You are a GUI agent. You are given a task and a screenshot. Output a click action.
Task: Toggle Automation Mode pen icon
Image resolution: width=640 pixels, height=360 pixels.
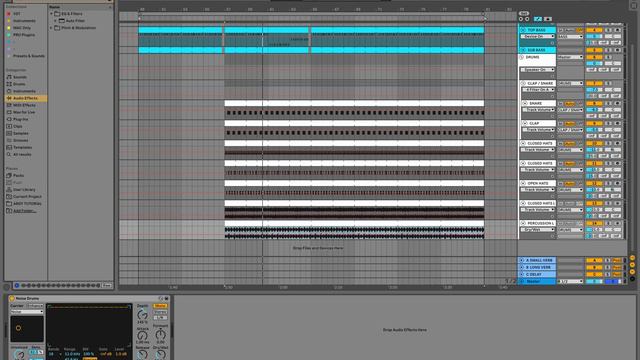pyautogui.click(x=538, y=19)
